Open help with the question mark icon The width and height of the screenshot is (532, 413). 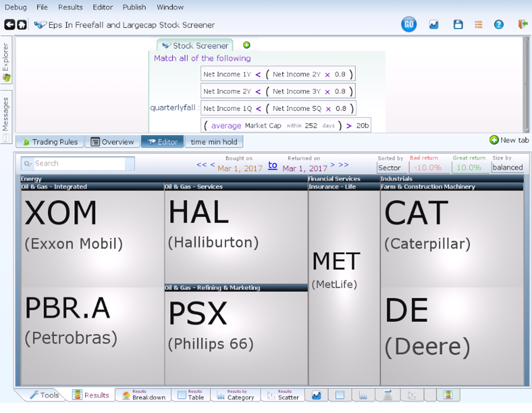click(x=499, y=24)
